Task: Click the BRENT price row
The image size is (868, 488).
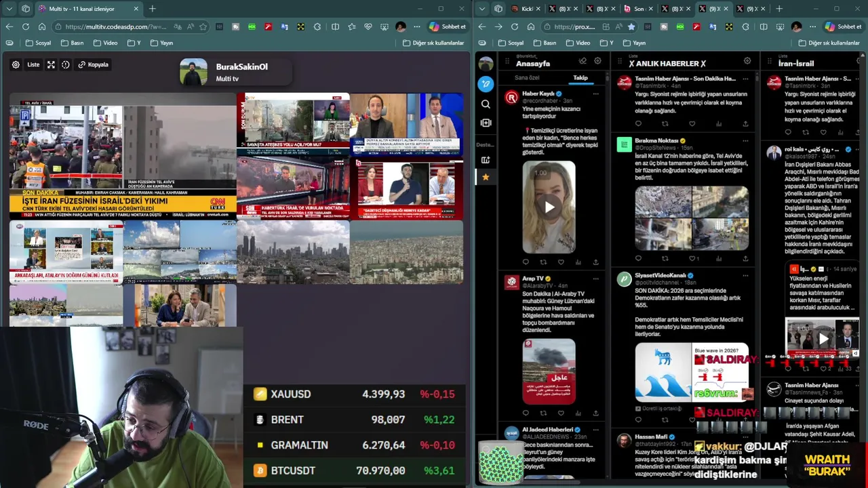Action: point(355,420)
